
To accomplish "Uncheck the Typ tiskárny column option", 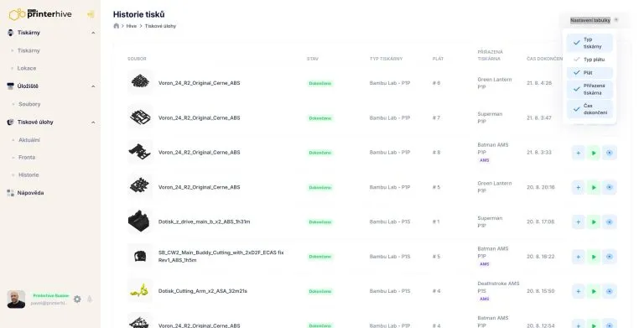I will pyautogui.click(x=589, y=43).
